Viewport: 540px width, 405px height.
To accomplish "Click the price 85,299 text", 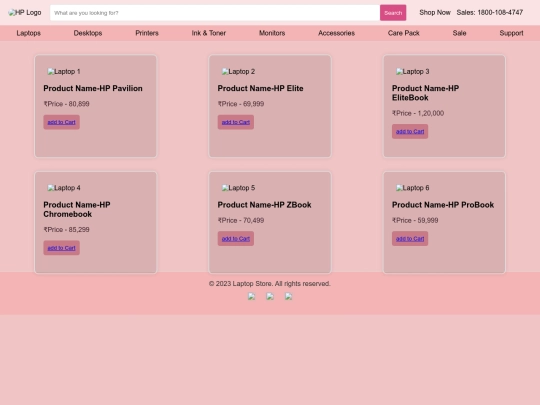I will 66,230.
